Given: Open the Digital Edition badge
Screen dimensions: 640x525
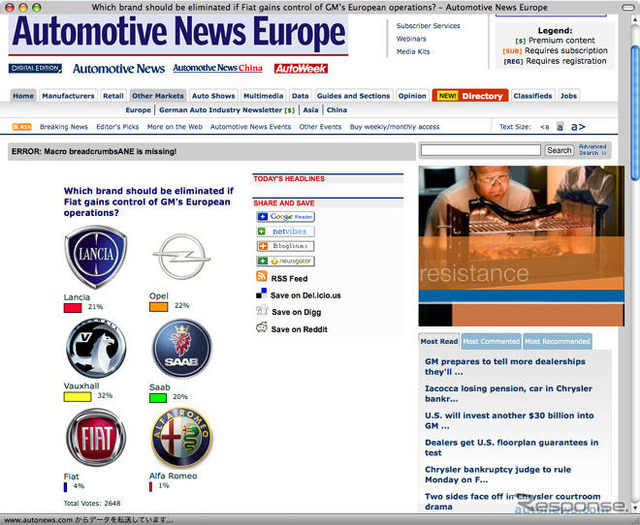Looking at the screenshot, I should 35,69.
